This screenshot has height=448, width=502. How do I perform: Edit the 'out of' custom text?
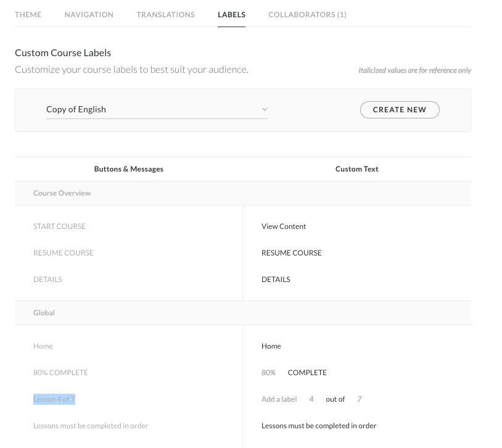coord(335,399)
